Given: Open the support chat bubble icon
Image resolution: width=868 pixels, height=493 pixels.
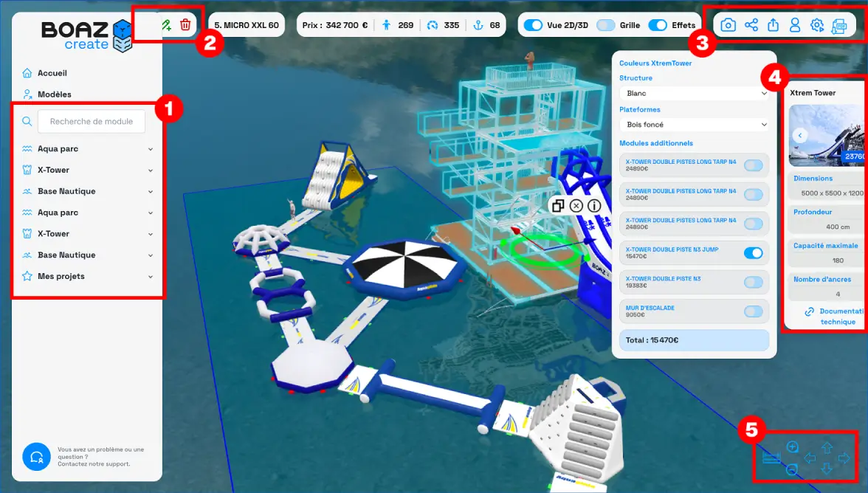Looking at the screenshot, I should [37, 457].
